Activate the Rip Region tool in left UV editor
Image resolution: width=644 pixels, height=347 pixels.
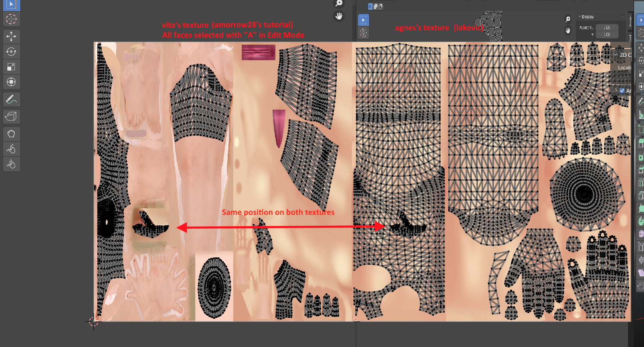tap(12, 117)
